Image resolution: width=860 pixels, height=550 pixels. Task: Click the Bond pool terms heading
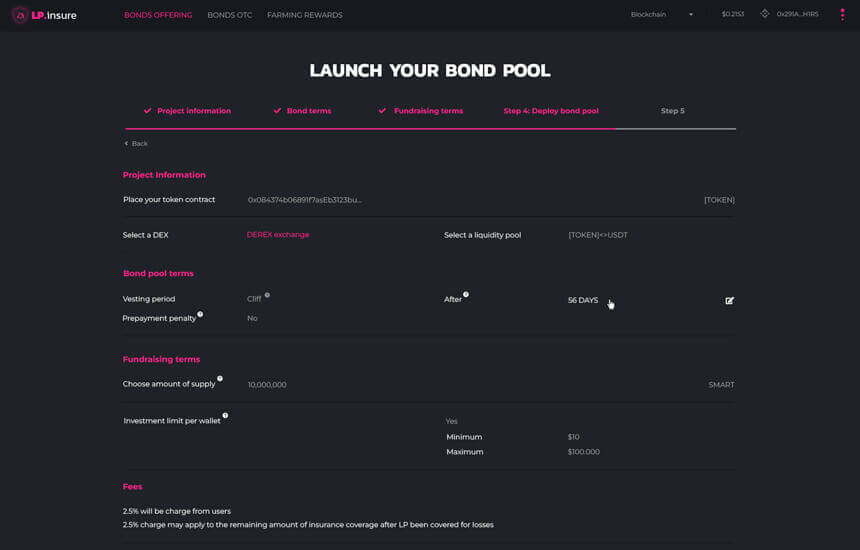click(x=158, y=273)
